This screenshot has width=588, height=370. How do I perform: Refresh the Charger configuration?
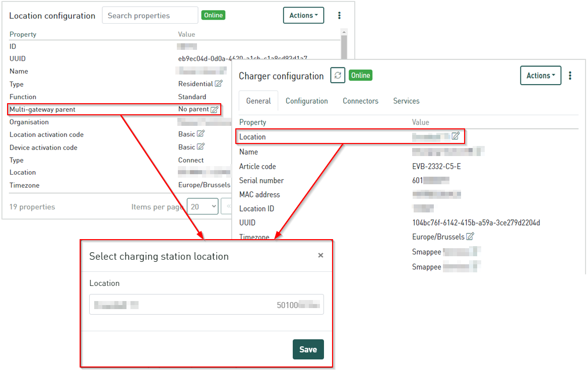[x=338, y=76]
